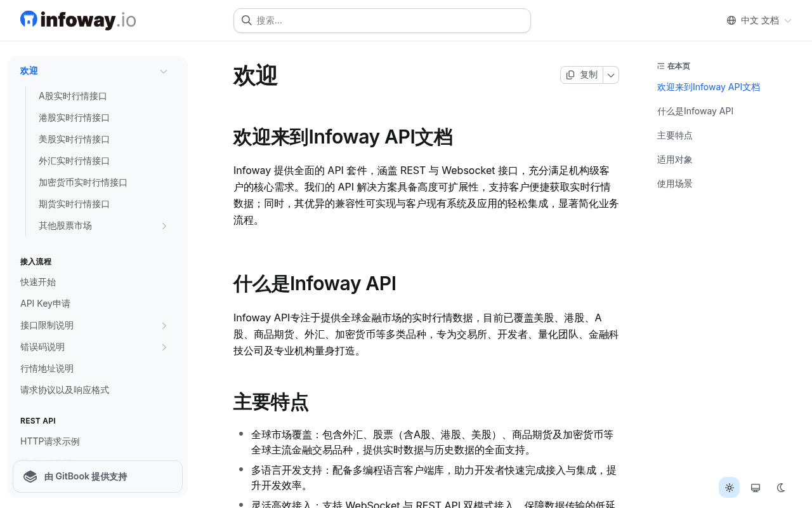
Task: Expand 错误码说明 section
Action: coord(164,347)
